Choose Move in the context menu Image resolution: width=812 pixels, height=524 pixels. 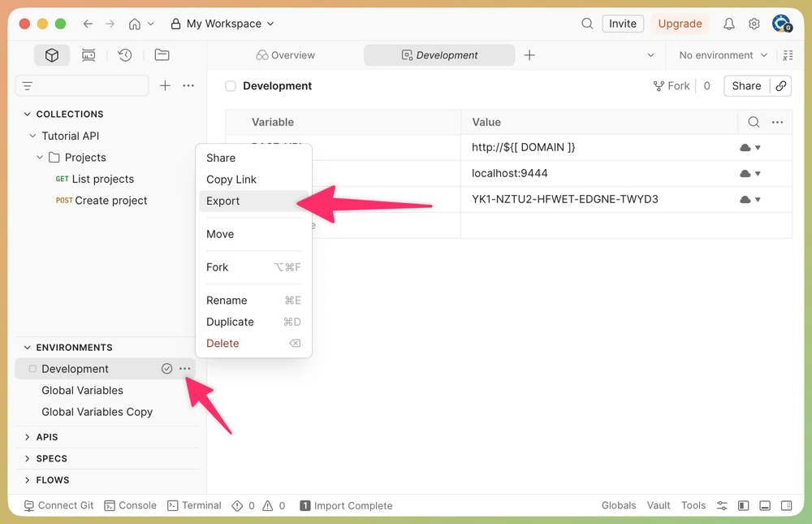253,234
